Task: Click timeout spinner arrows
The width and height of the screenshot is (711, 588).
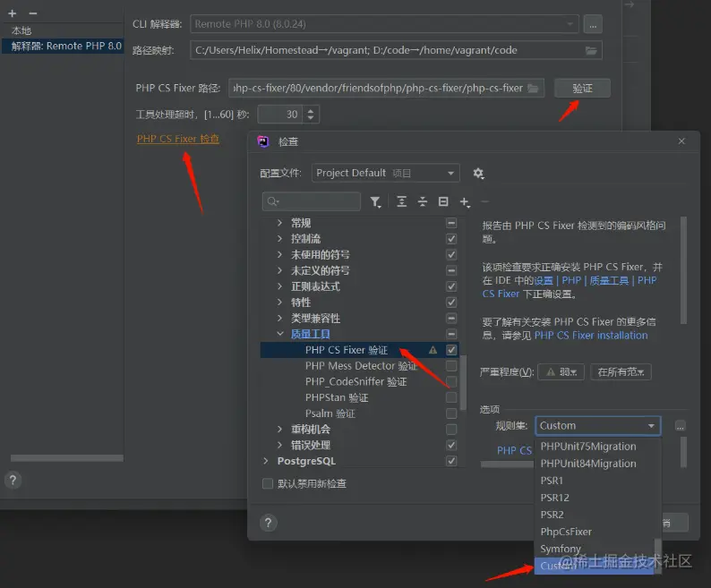Action: [311, 115]
